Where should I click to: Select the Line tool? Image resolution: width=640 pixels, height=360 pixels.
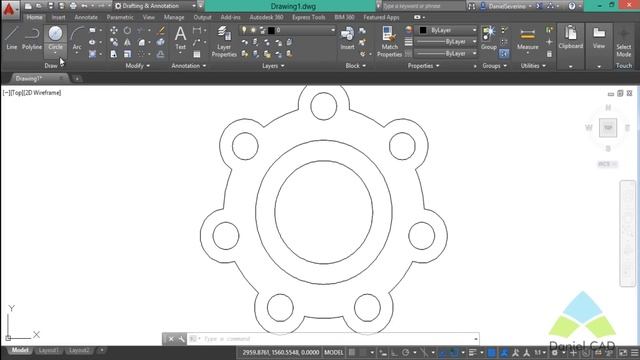11,38
